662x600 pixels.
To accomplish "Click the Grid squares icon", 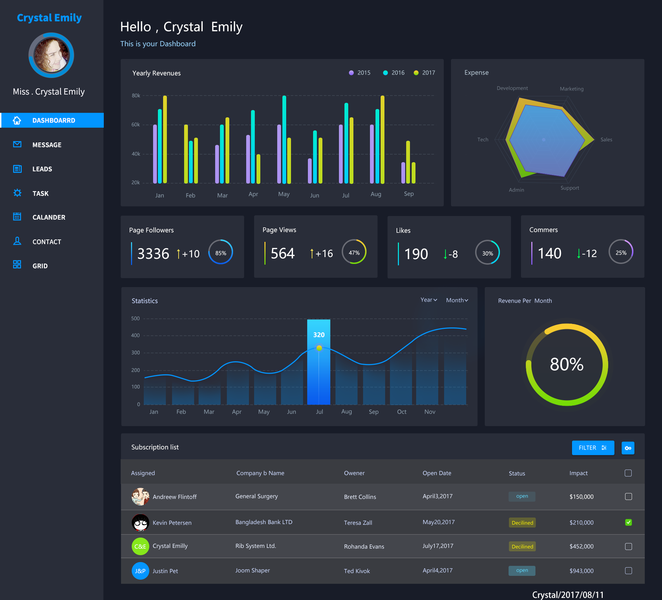I will (17, 265).
